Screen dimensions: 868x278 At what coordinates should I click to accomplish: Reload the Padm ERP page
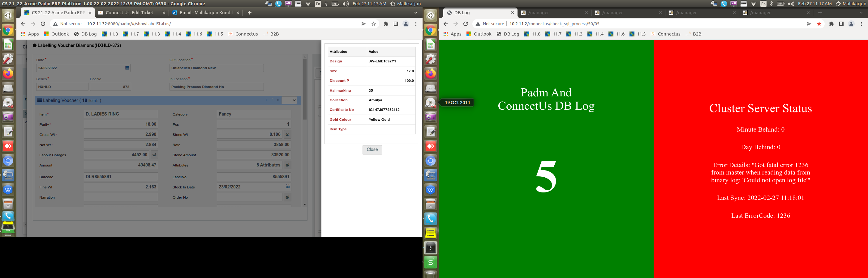[43, 24]
